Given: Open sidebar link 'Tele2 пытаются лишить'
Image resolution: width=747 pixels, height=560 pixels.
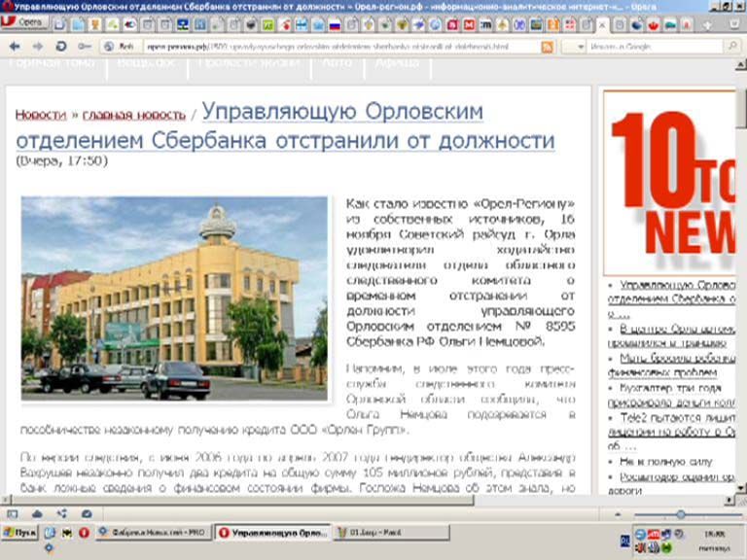Looking at the screenshot, I should (x=672, y=432).
